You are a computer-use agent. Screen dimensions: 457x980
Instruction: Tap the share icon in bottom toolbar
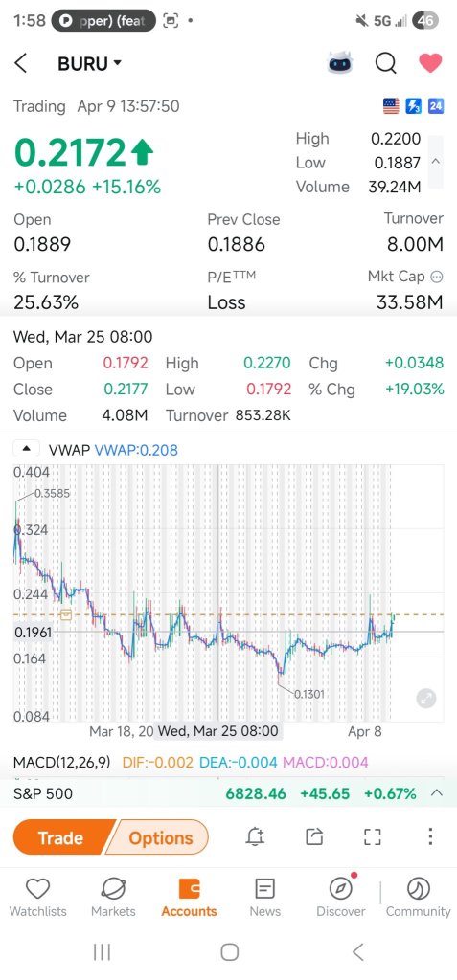314,836
